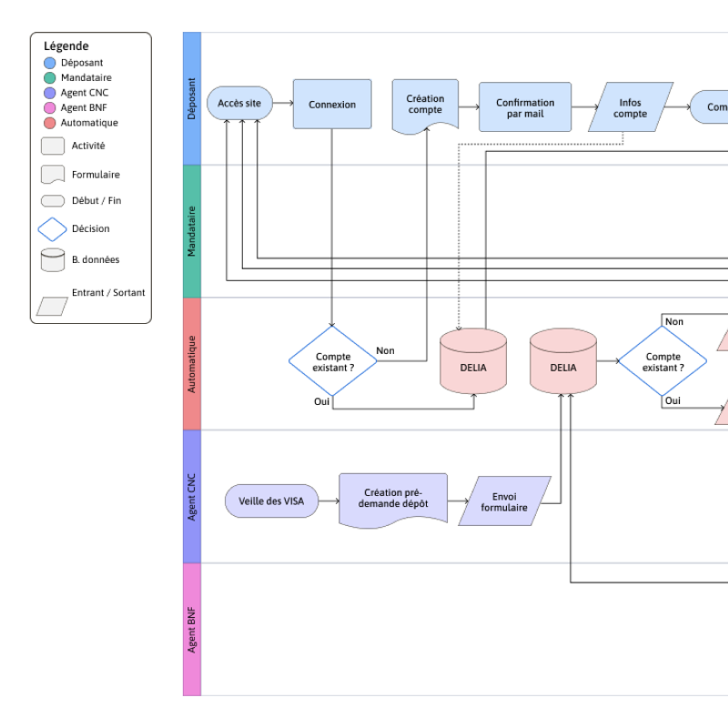This screenshot has width=728, height=728.
Task: Click the 'Envoi formulaire' parallelogram
Action: (505, 501)
